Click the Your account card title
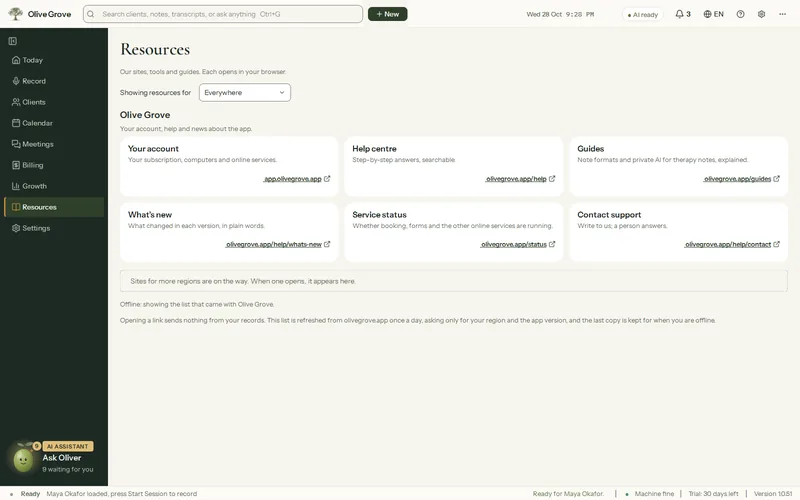The image size is (800, 500). coord(153,148)
